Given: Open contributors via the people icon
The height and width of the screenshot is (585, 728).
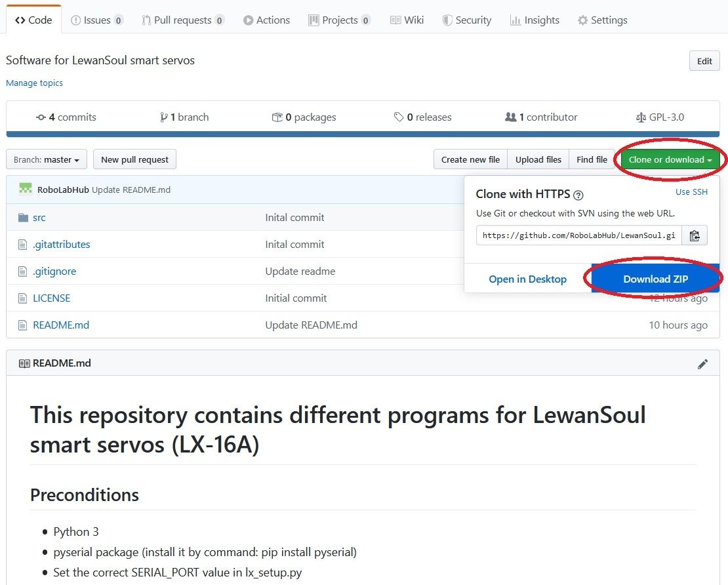Looking at the screenshot, I should click(x=512, y=117).
